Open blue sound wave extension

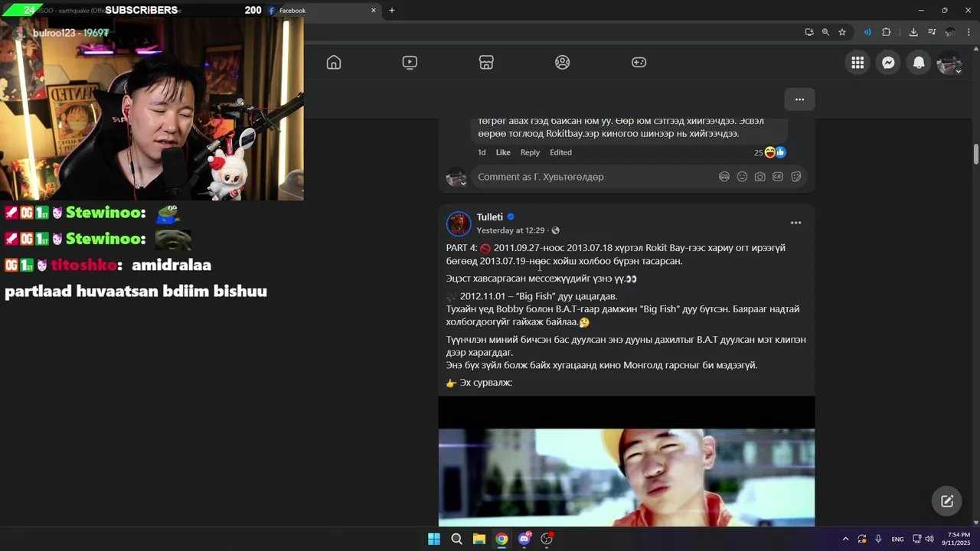pyautogui.click(x=867, y=32)
